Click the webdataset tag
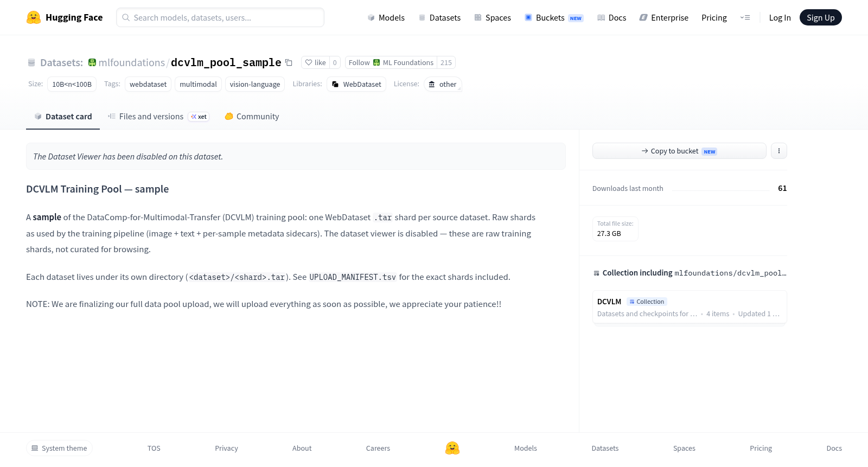The height and width of the screenshot is (467, 868). point(148,84)
